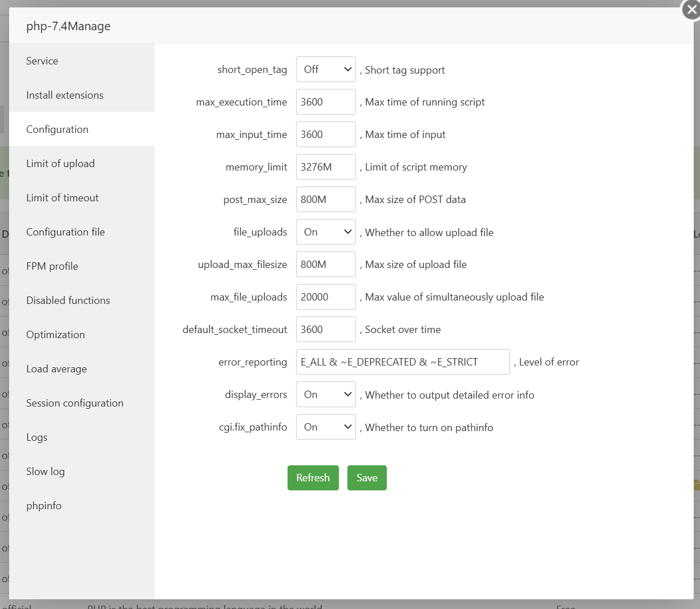Screen dimensions: 700x609
Task: Open the Disabled functions tab
Action: [68, 301]
